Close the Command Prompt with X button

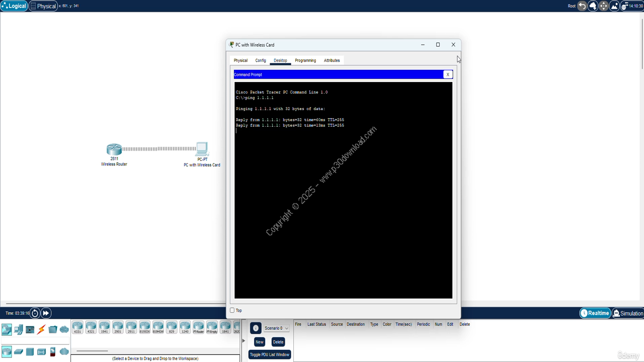(448, 74)
